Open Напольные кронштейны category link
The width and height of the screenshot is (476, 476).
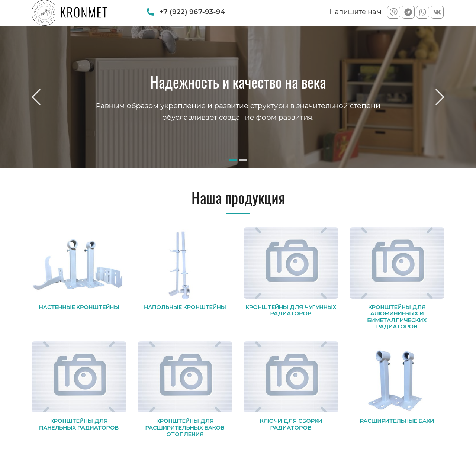(x=185, y=307)
